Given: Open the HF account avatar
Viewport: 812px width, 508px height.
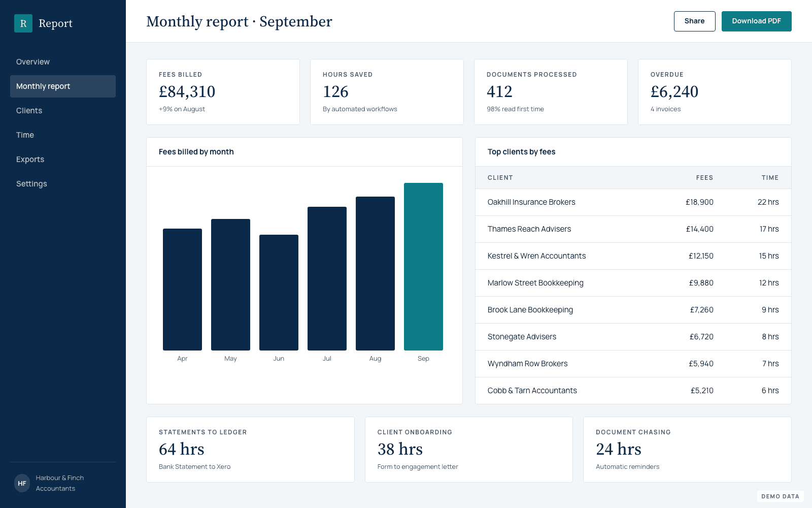Looking at the screenshot, I should (22, 483).
